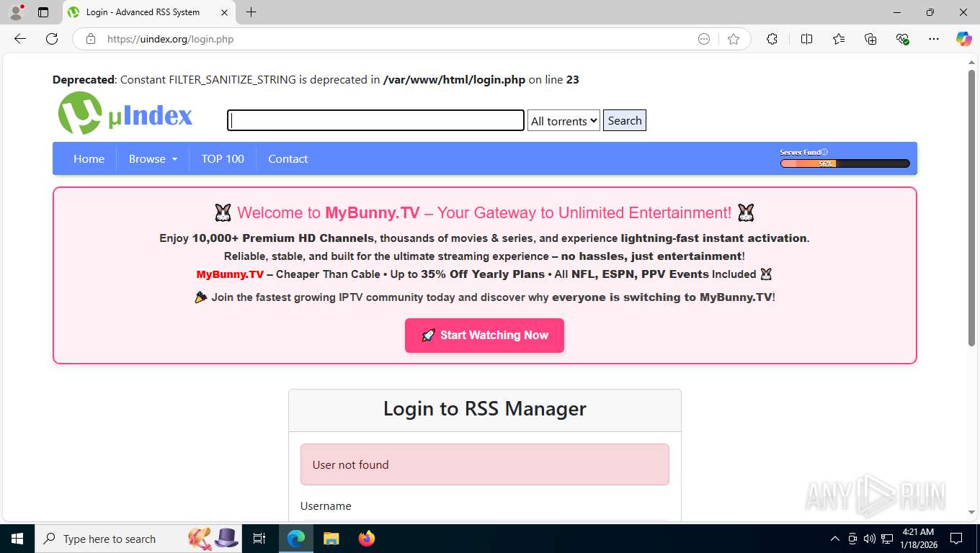
Task: Open the Collections icon
Action: tap(870, 39)
